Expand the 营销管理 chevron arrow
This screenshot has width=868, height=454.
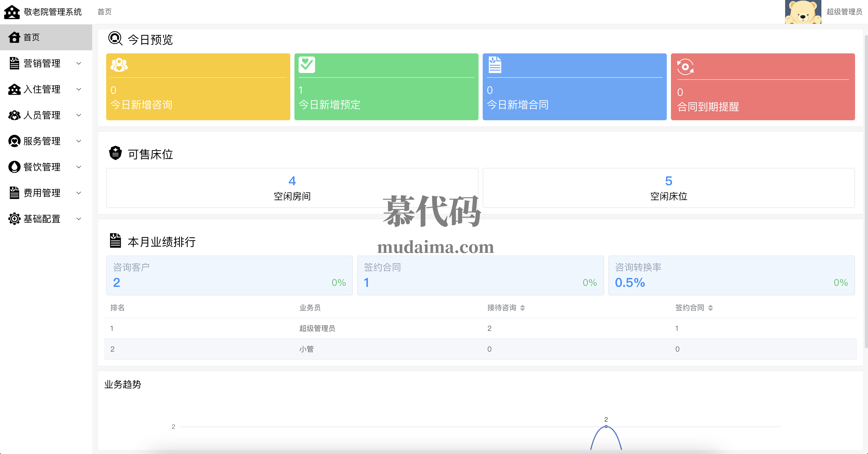click(79, 63)
